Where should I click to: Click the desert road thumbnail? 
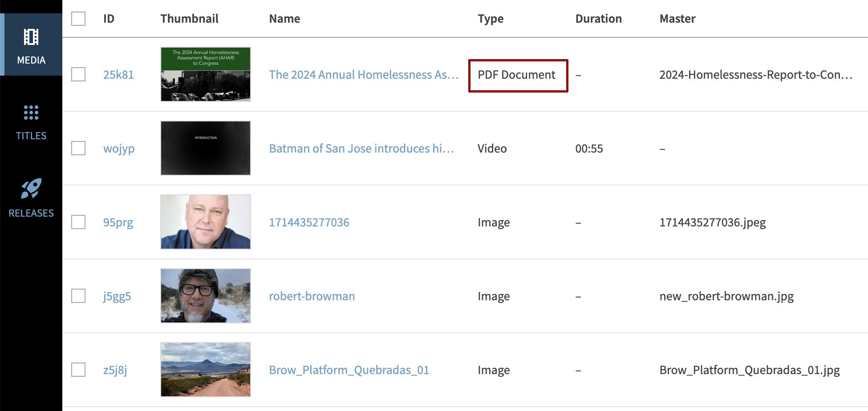205,369
